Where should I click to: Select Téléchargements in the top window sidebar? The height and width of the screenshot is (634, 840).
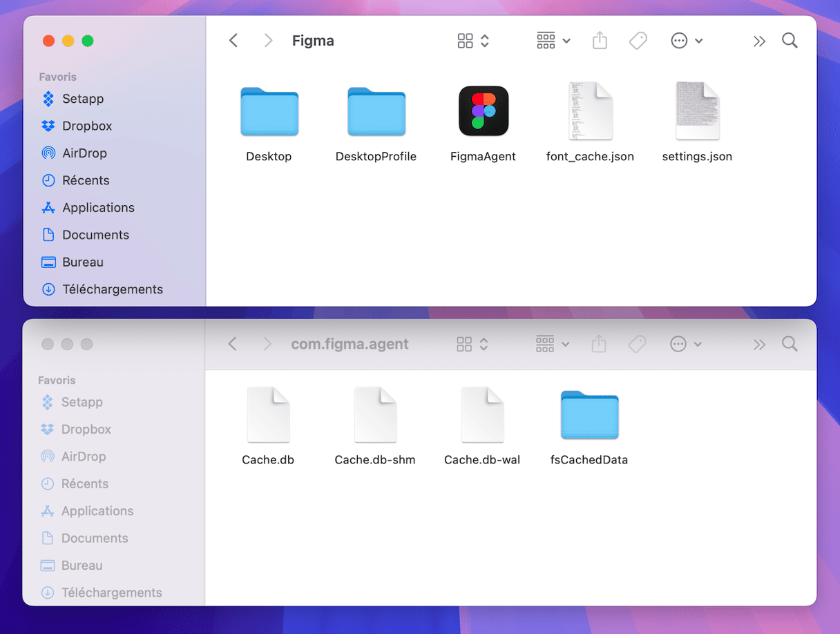[x=112, y=289]
